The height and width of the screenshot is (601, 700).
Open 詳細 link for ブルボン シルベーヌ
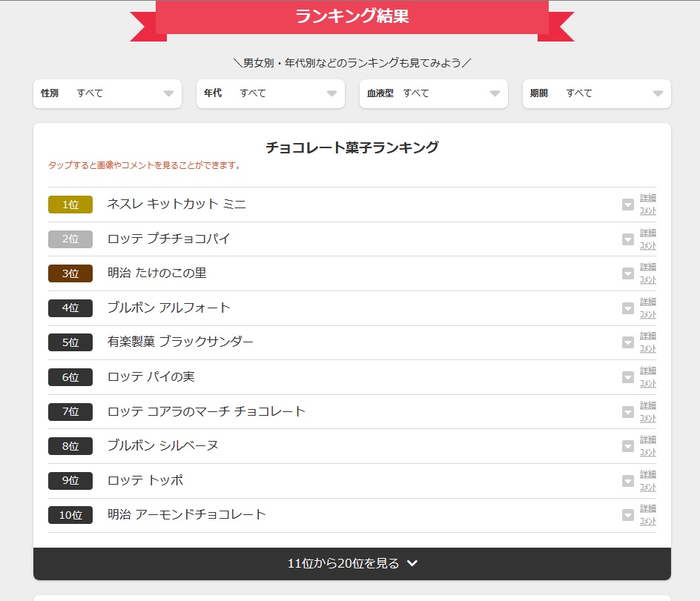tap(648, 439)
